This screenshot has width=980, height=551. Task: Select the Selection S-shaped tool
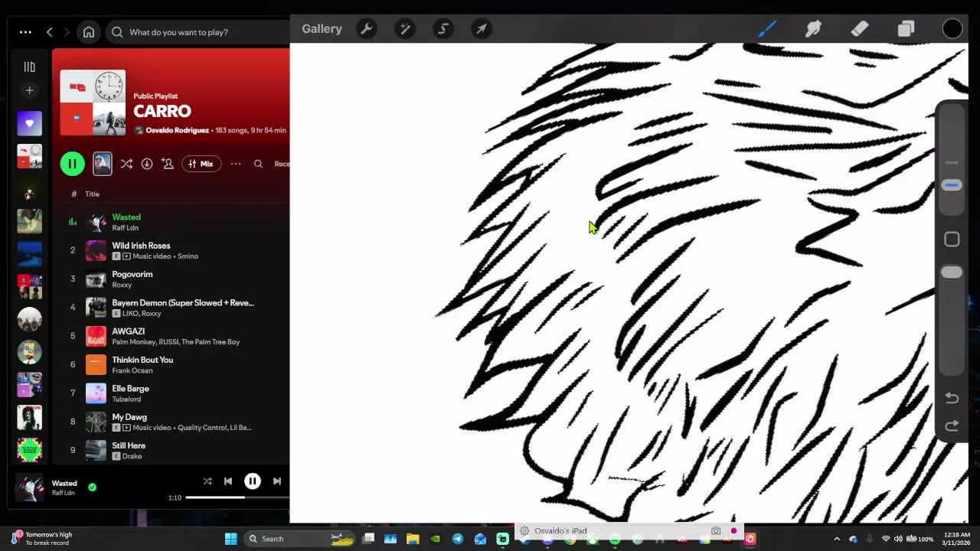click(x=443, y=29)
